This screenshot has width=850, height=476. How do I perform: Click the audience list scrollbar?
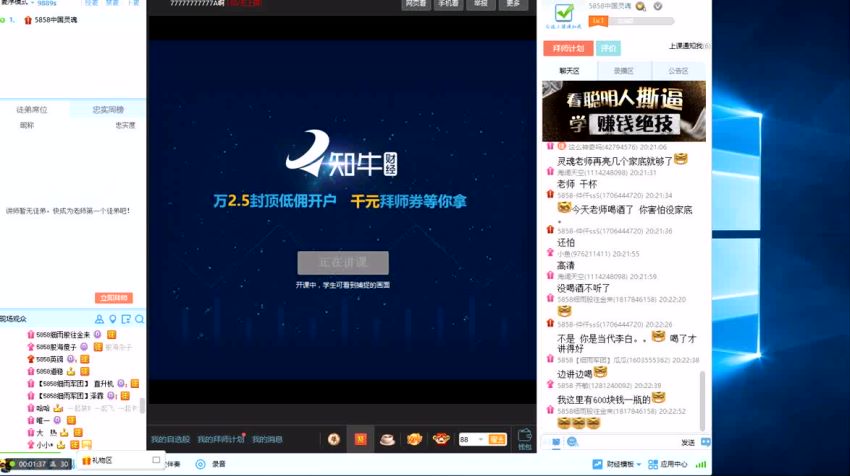tap(143, 406)
